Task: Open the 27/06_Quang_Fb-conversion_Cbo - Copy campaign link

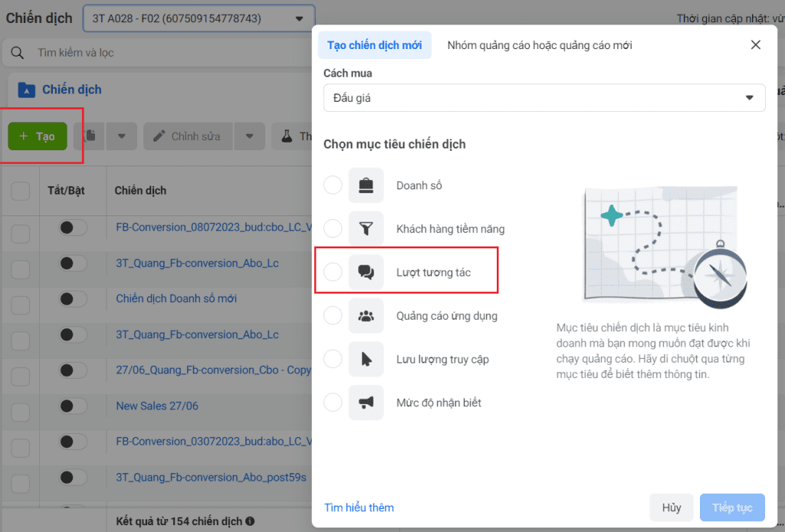Action: pos(214,370)
